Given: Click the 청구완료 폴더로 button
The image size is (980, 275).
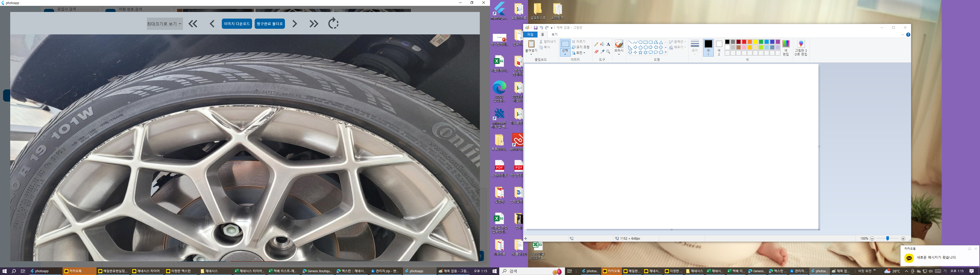Looking at the screenshot, I should (x=270, y=23).
